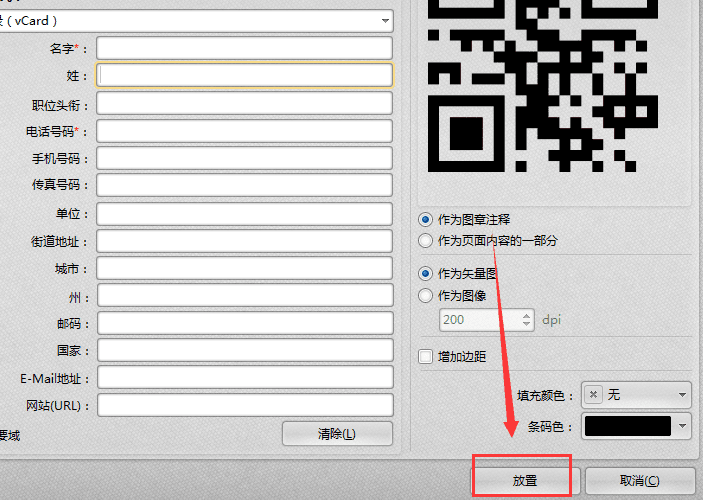
Task: Decrease dpi with the down stepper arrow
Action: tap(526, 324)
